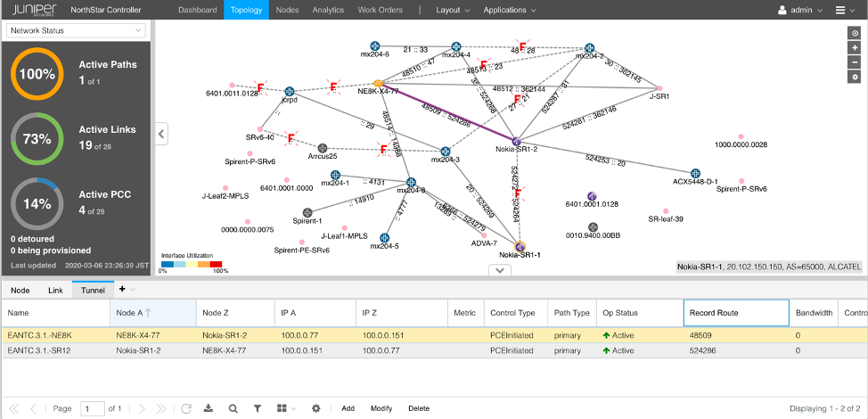Image resolution: width=868 pixels, height=419 pixels.
Task: Click the center topology view icon
Action: pyautogui.click(x=855, y=33)
